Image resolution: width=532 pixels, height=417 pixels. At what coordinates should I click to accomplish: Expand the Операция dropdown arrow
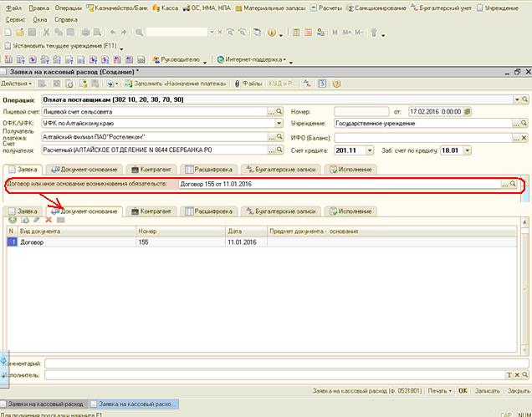(x=517, y=99)
